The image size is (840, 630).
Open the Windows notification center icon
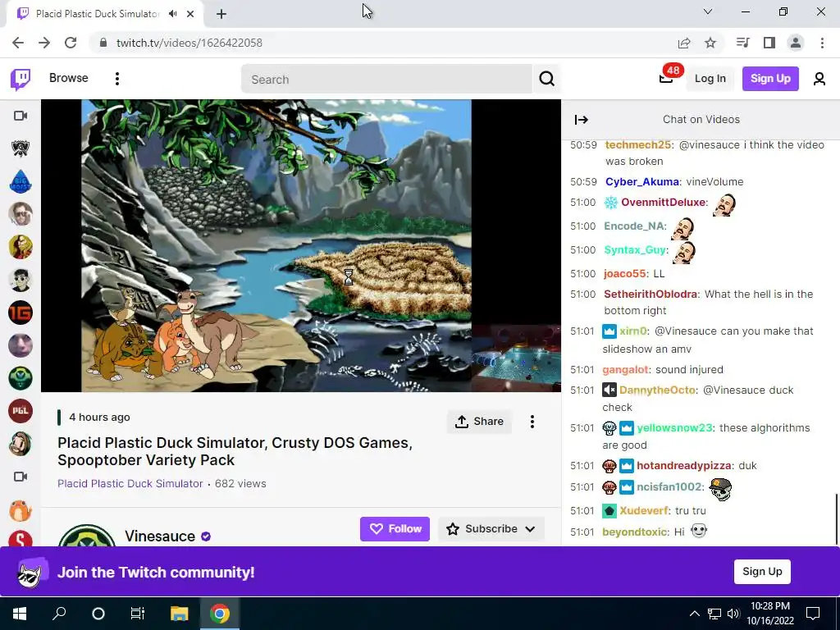point(813,614)
